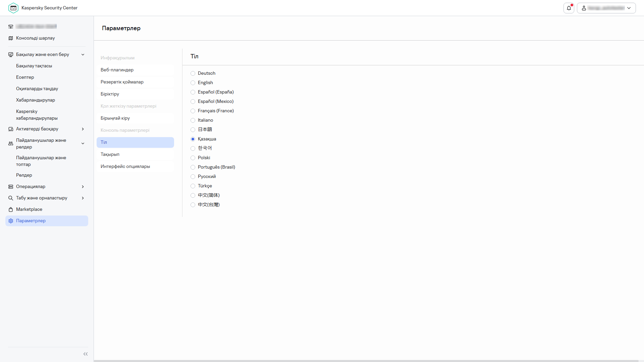The image size is (644, 362).
Task: Open the Веб-плагиндер settings tab
Action: (x=117, y=70)
